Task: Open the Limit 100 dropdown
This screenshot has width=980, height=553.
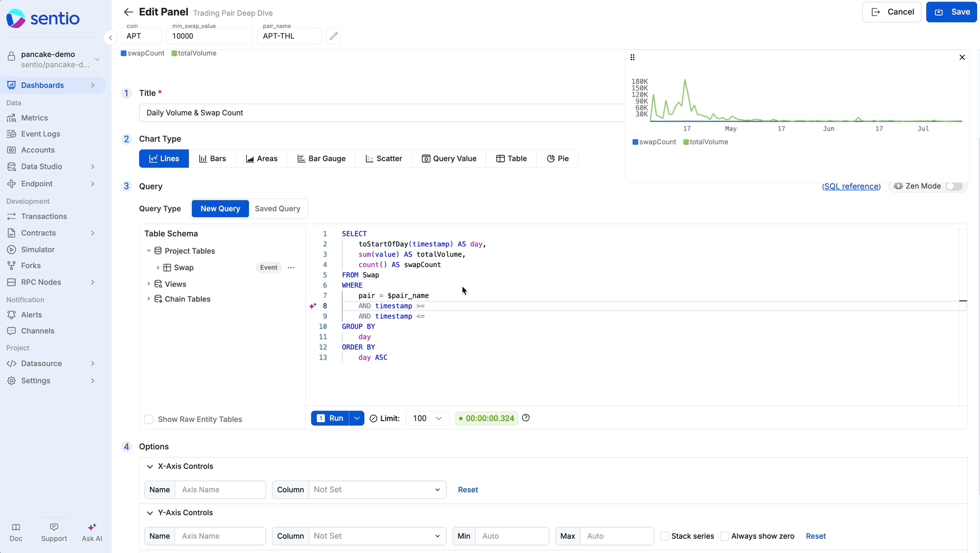Action: (x=428, y=418)
